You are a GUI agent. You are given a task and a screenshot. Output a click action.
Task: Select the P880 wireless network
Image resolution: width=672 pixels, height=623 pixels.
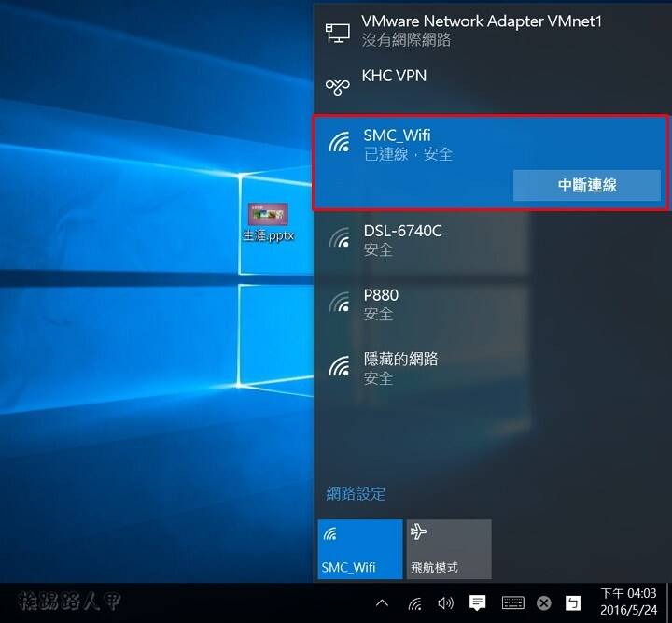pos(492,304)
